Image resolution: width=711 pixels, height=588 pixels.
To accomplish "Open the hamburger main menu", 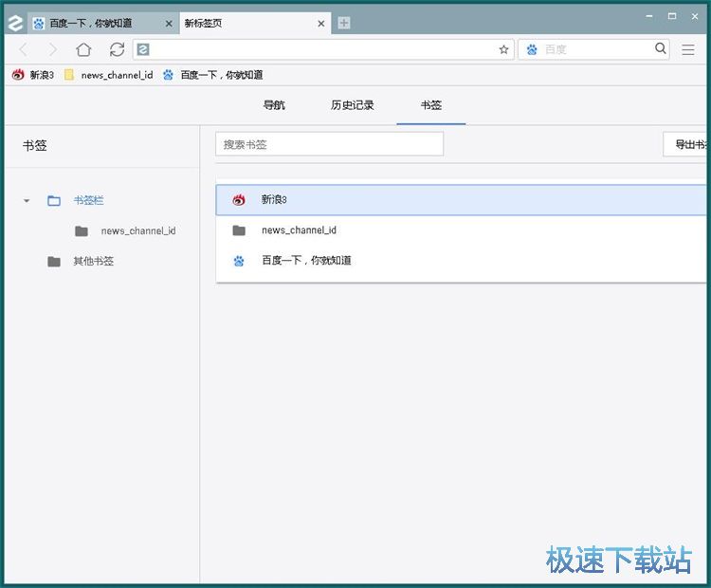I will click(x=688, y=49).
